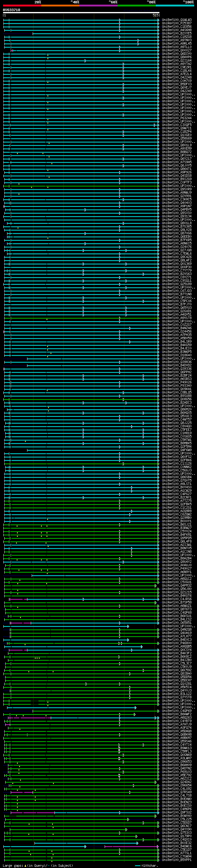Open hit UniRef100_C1E856
This screenshot has height=868, width=197.
pos(177,26)
